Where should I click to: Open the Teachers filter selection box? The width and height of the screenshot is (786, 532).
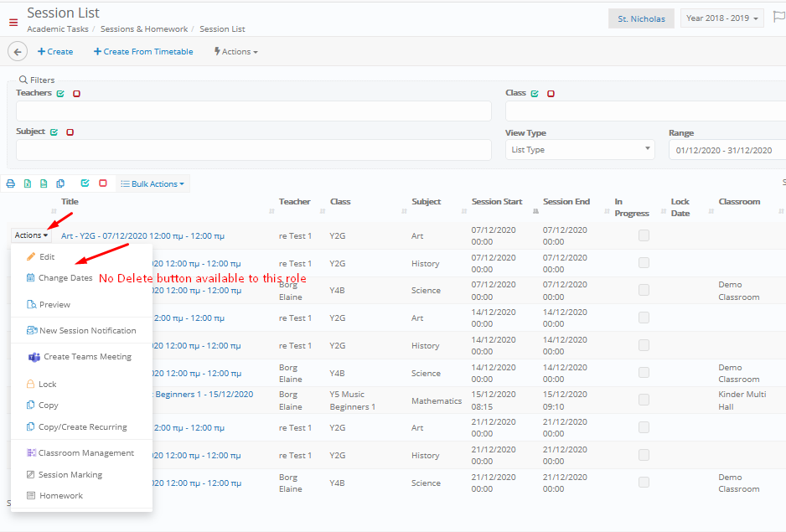pos(254,111)
